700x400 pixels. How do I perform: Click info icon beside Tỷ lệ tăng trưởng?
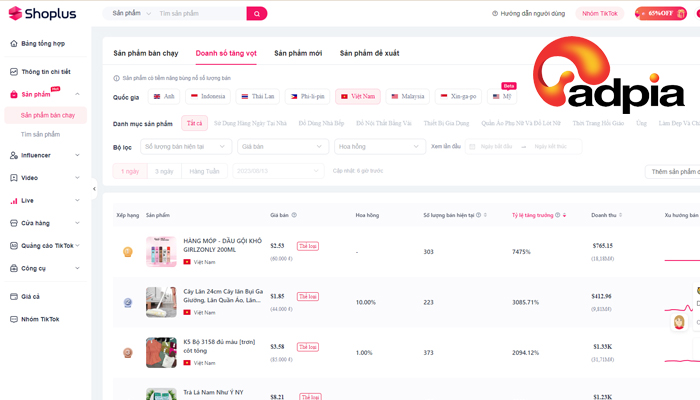point(558,215)
